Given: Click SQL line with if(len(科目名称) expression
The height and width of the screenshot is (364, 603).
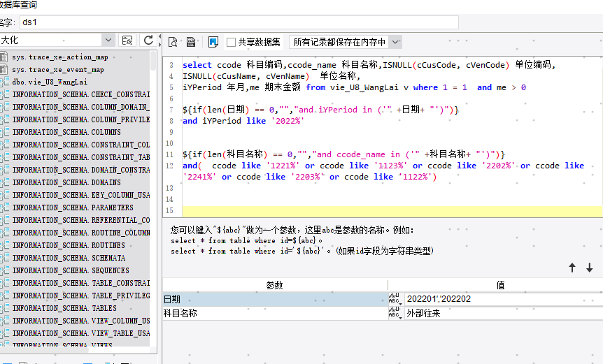Looking at the screenshot, I should coord(343,154).
